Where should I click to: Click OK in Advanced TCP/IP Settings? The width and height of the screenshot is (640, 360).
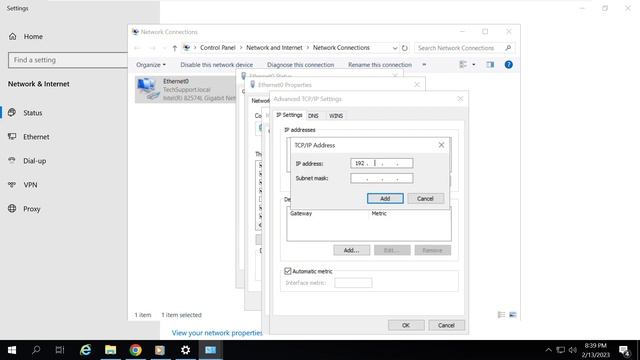point(406,325)
